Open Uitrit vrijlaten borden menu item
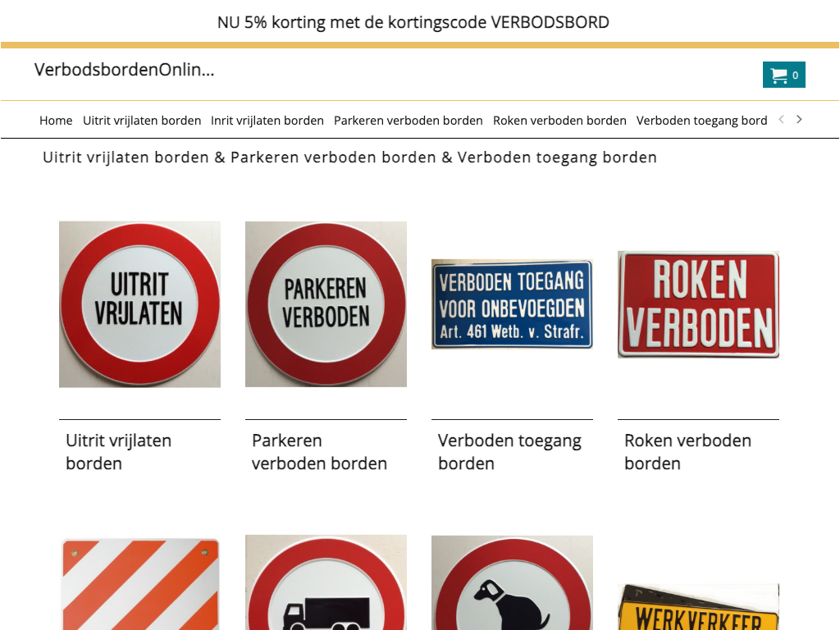This screenshot has width=840, height=630. (142, 121)
